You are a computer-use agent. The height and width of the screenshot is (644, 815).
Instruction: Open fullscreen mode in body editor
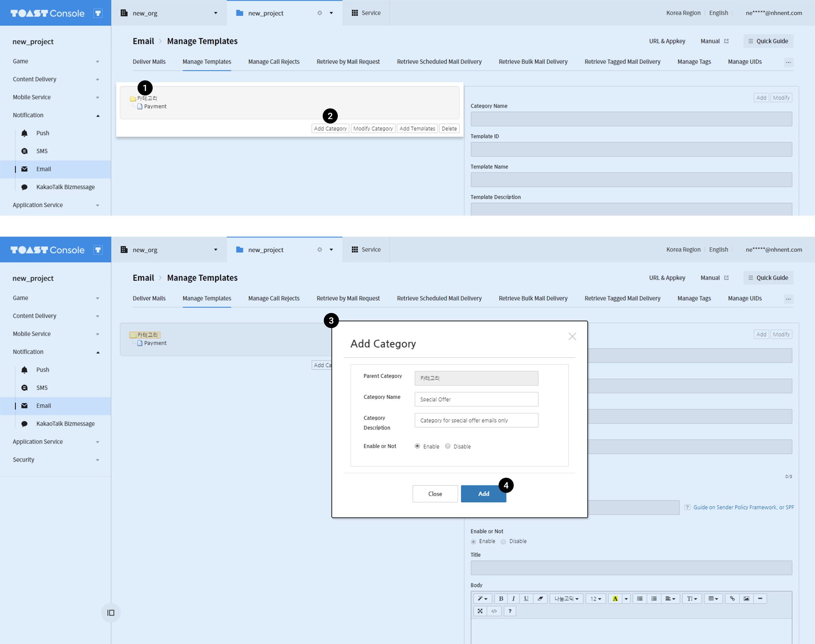coord(480,611)
